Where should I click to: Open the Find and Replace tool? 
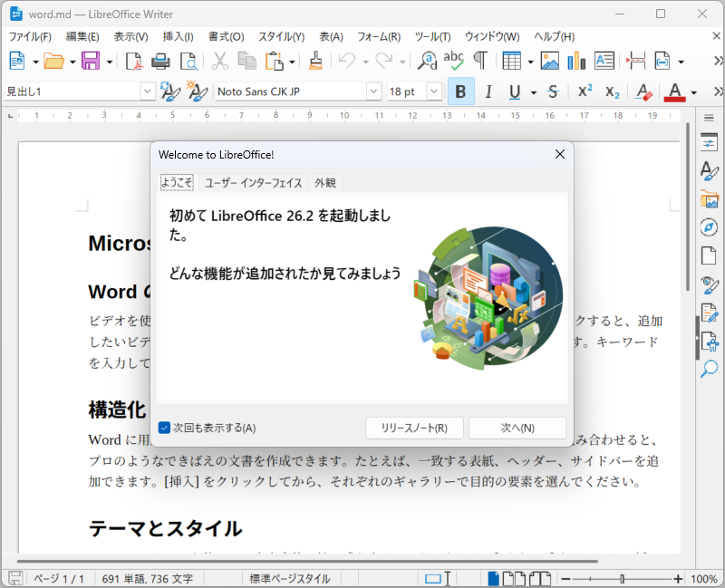point(428,62)
